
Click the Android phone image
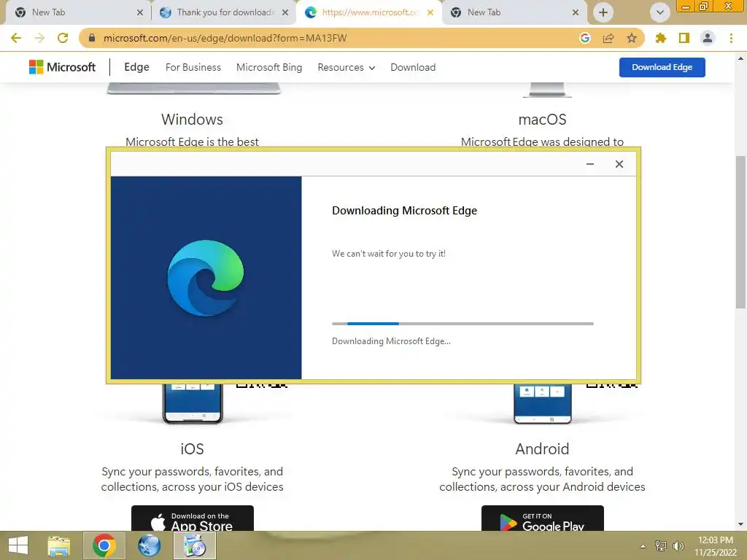click(x=543, y=404)
